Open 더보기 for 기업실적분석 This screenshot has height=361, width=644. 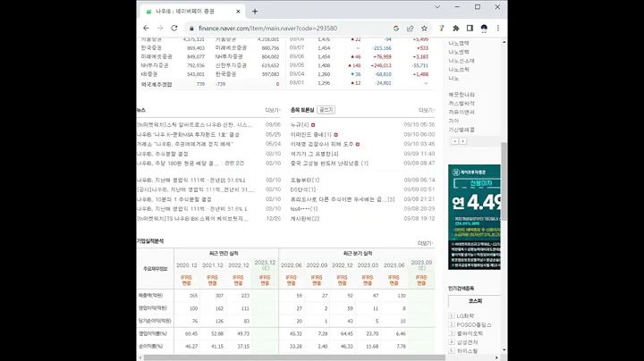click(x=425, y=243)
